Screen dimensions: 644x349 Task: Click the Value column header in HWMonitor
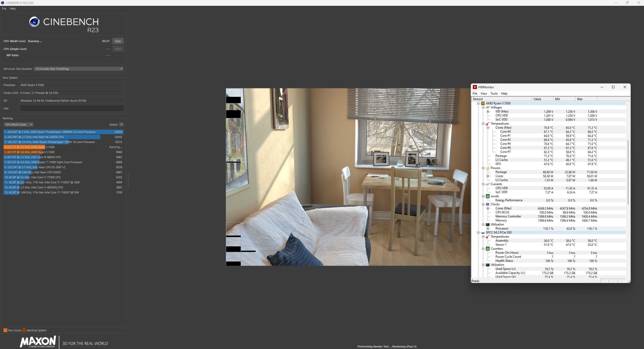[542, 99]
